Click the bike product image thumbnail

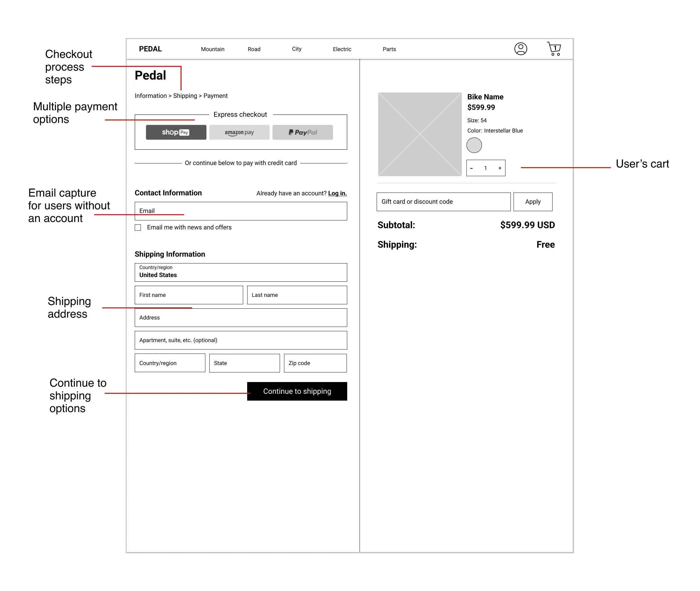click(x=419, y=134)
